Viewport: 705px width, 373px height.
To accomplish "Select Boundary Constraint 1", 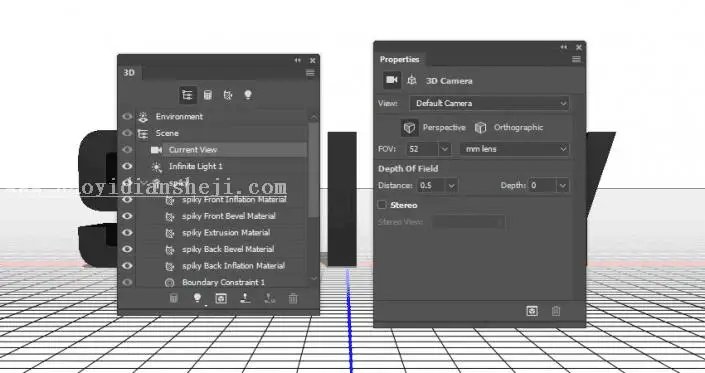I will point(222,282).
